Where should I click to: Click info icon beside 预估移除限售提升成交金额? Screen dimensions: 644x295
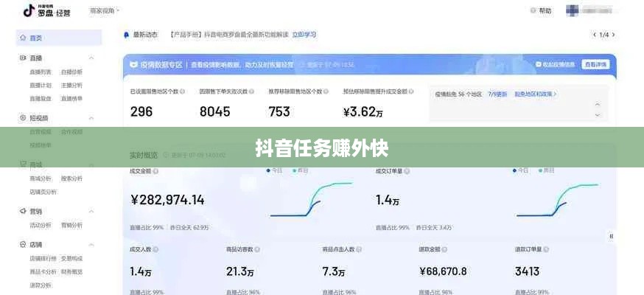(x=411, y=91)
